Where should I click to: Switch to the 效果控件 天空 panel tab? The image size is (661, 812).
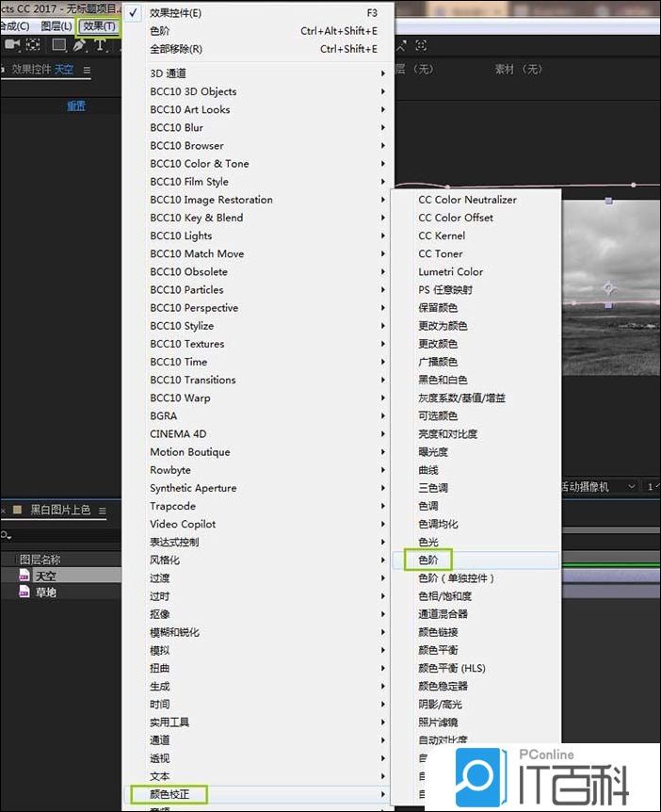[x=42, y=70]
